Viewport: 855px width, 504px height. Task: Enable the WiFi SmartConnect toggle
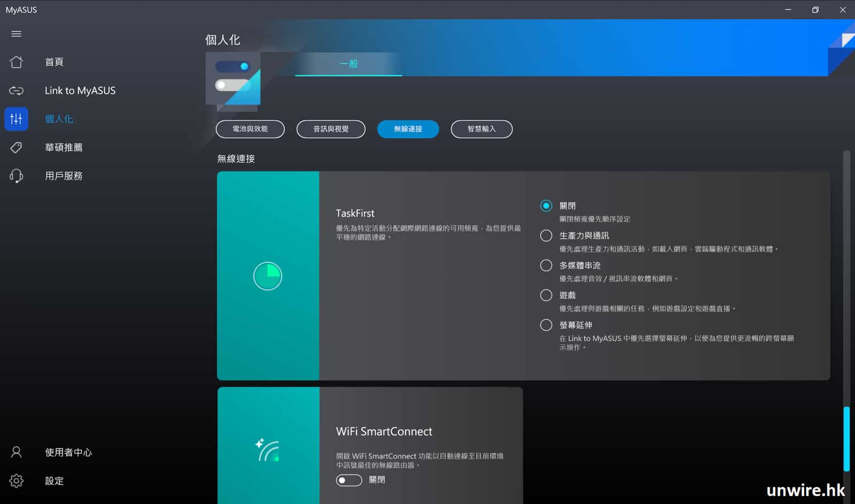[348, 480]
